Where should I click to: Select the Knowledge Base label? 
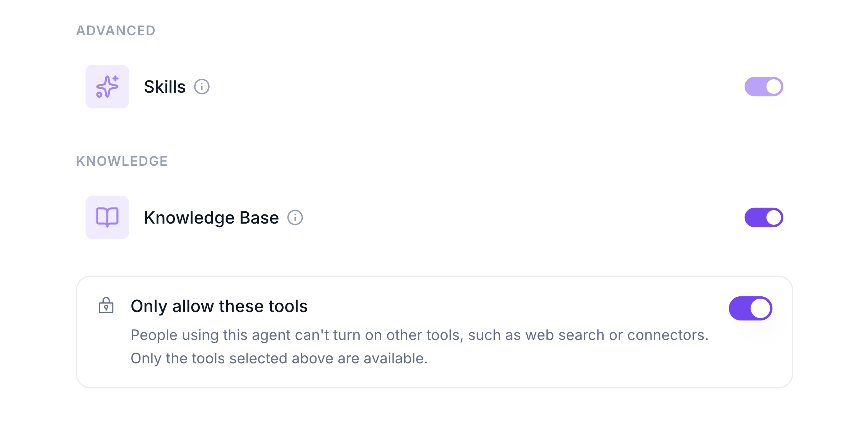point(211,218)
